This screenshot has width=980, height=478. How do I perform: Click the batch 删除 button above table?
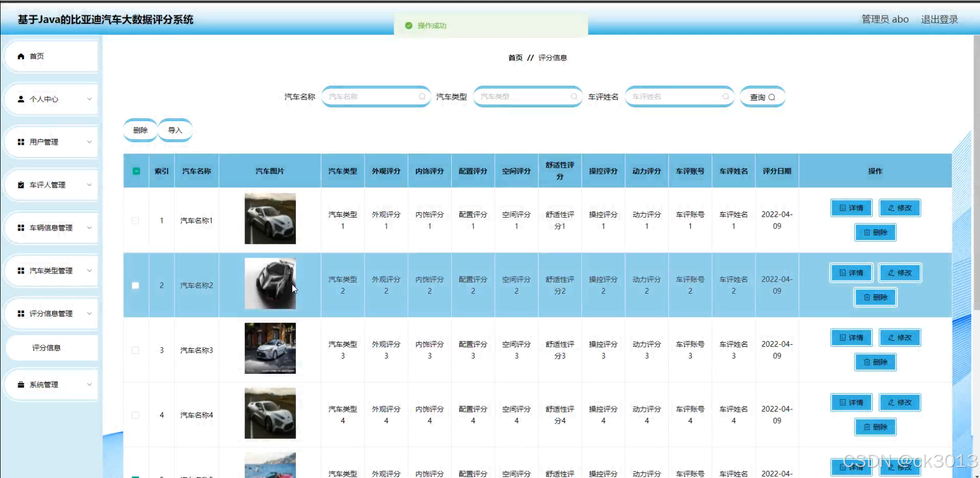pyautogui.click(x=140, y=130)
